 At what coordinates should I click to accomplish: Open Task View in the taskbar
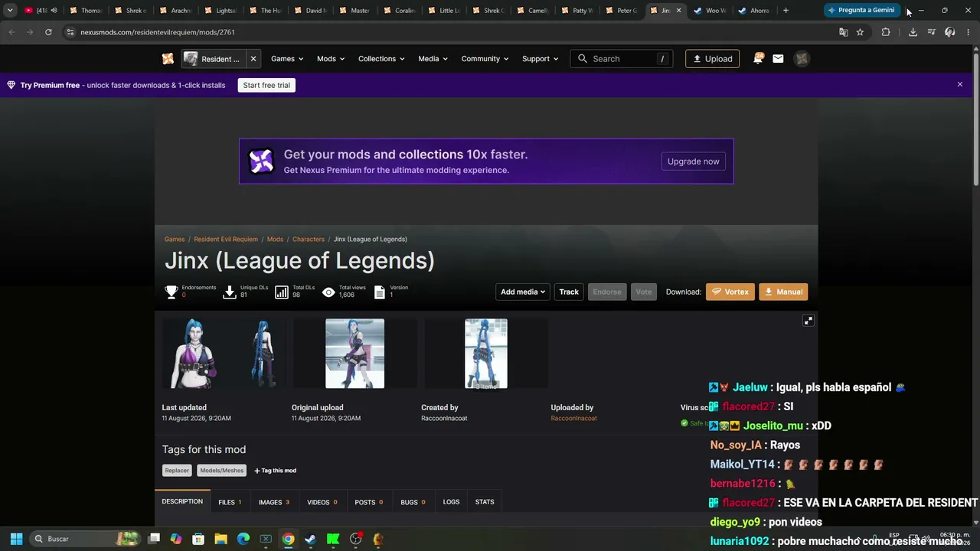point(154,539)
